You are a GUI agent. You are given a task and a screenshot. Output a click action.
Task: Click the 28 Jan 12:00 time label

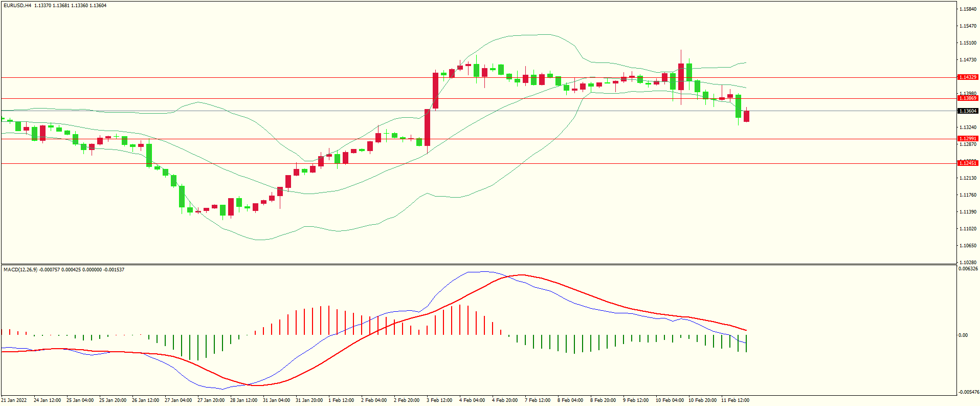click(x=243, y=400)
